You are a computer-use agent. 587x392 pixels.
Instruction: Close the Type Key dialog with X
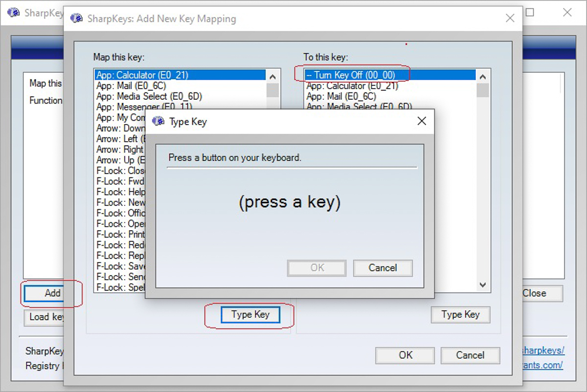422,121
